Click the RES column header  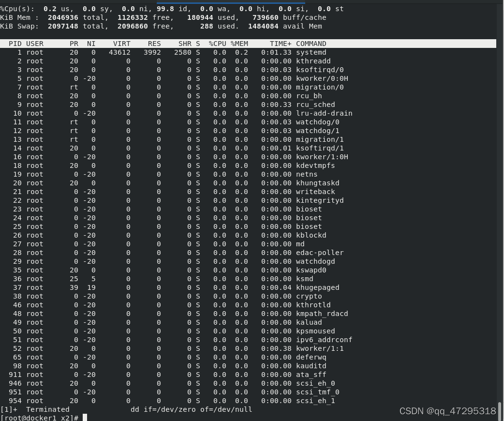coord(154,44)
